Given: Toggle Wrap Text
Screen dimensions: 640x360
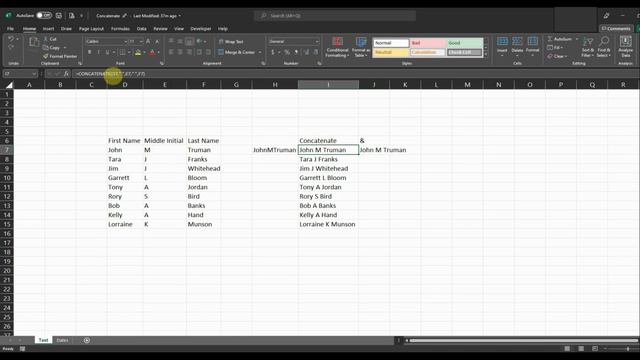Looking at the screenshot, I should pyautogui.click(x=231, y=42).
